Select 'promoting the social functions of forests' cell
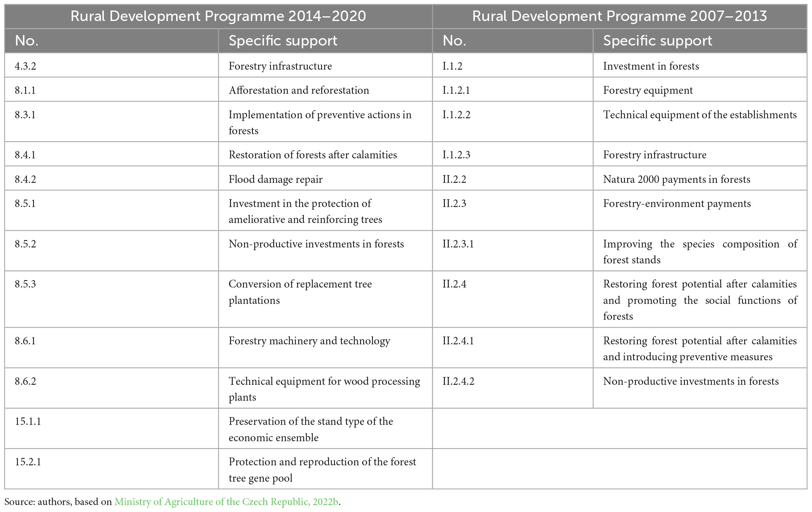Screen dimensions: 812x512 pyautogui.click(x=700, y=299)
